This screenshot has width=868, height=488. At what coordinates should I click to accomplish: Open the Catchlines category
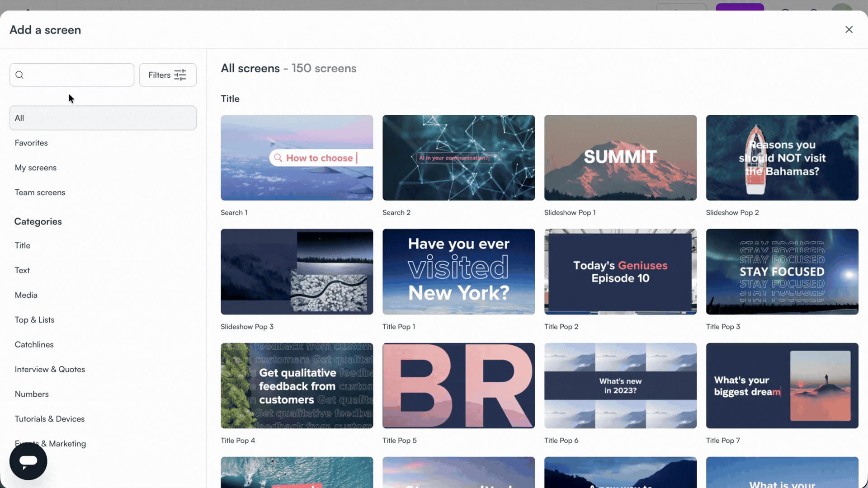(x=33, y=344)
